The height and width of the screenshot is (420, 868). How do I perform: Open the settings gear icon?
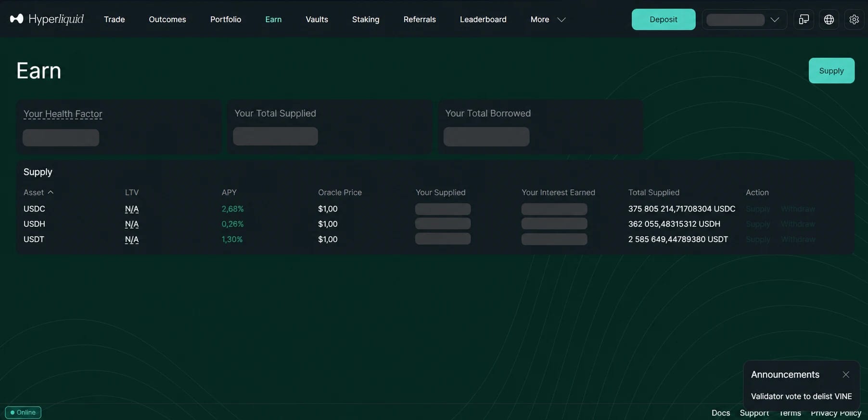pyautogui.click(x=854, y=19)
